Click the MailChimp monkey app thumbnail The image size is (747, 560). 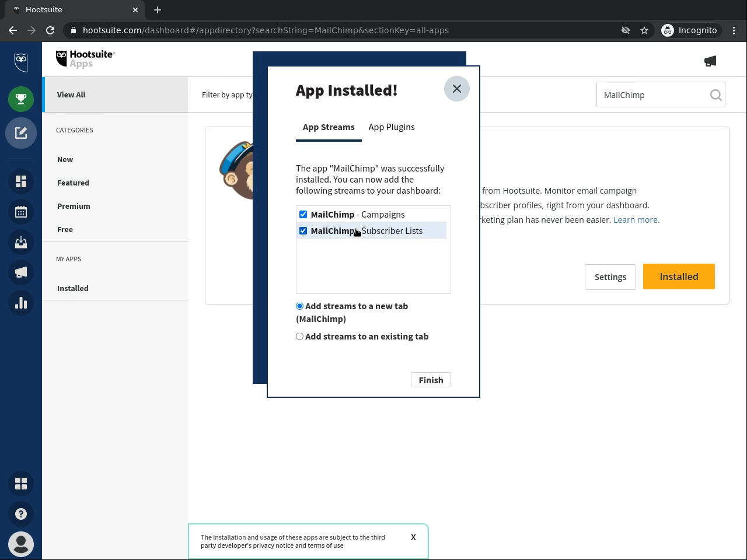[236, 170]
